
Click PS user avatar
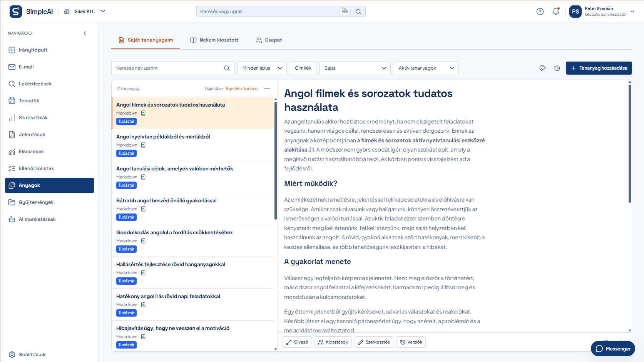click(575, 12)
